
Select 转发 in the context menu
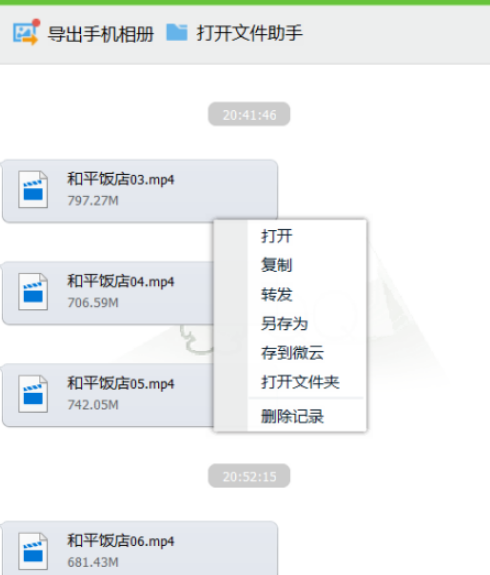277,294
